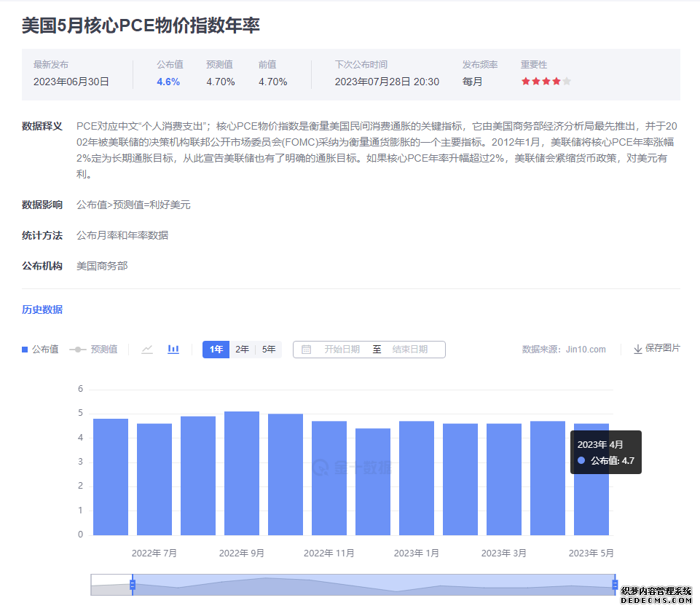Image resolution: width=700 pixels, height=611 pixels.
Task: Click the 开始日期 date field
Action: (342, 350)
